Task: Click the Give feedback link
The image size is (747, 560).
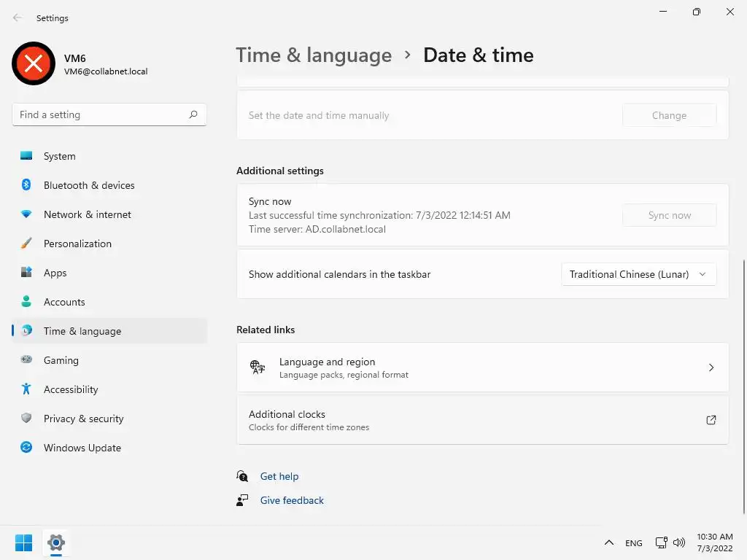Action: (292, 500)
